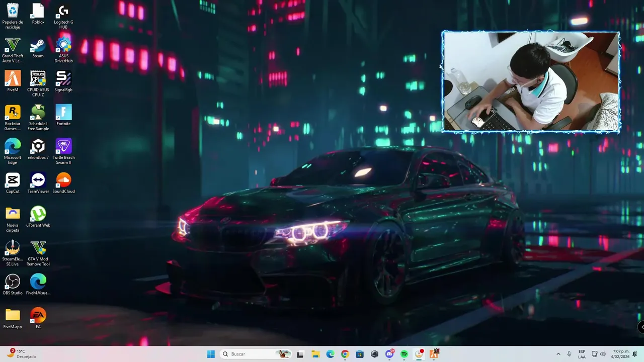Select the rekordbox 7 shortcut
The image size is (644, 362).
coord(38,149)
